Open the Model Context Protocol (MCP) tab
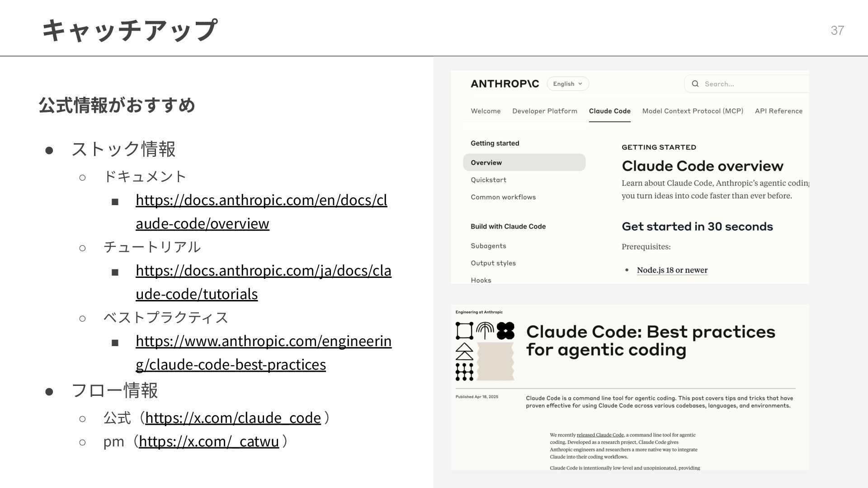This screenshot has height=488, width=868. click(693, 111)
